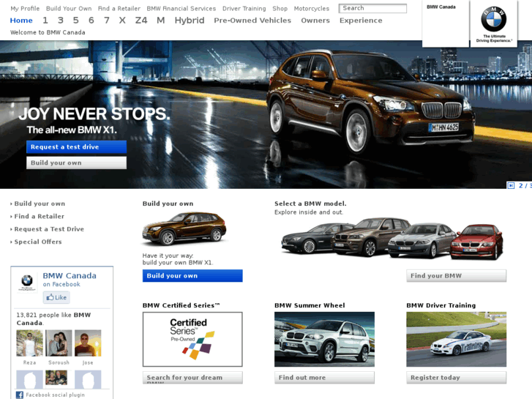This screenshot has width=532, height=399.
Task: Open Build your own sidebar link
Action: coord(40,204)
